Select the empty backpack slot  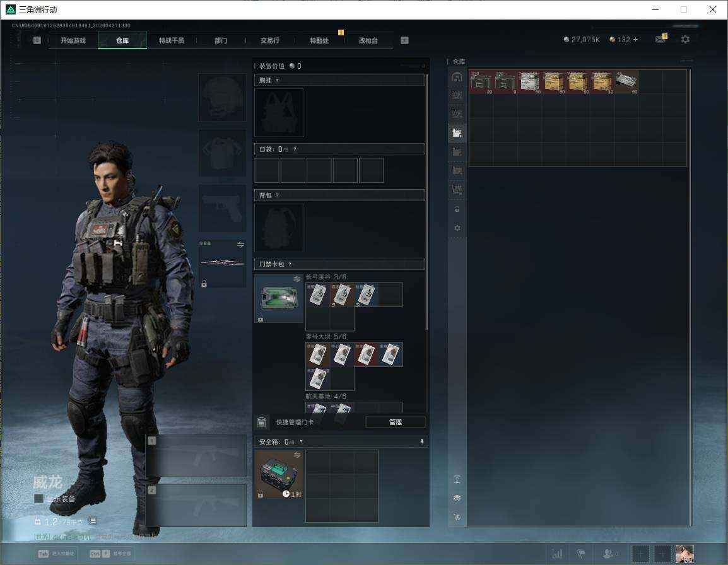click(x=279, y=228)
